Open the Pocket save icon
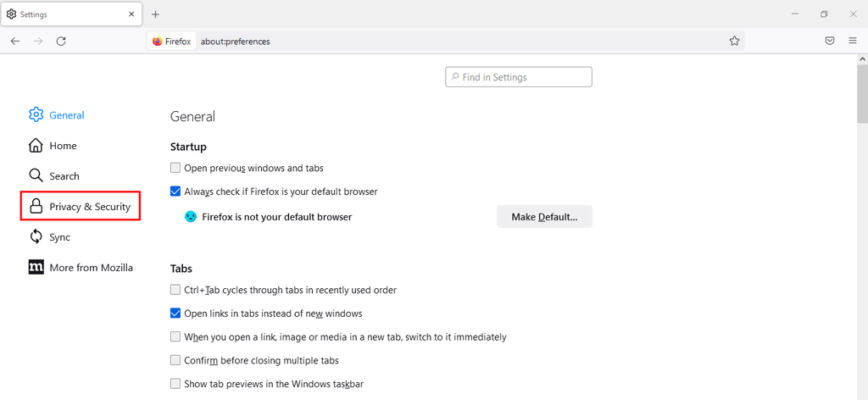Image resolution: width=868 pixels, height=400 pixels. coord(830,41)
